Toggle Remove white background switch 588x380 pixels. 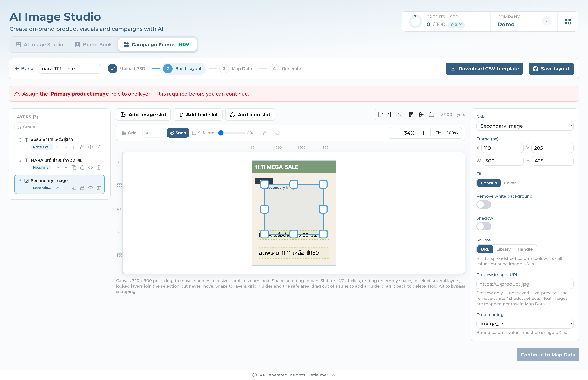[x=484, y=205]
